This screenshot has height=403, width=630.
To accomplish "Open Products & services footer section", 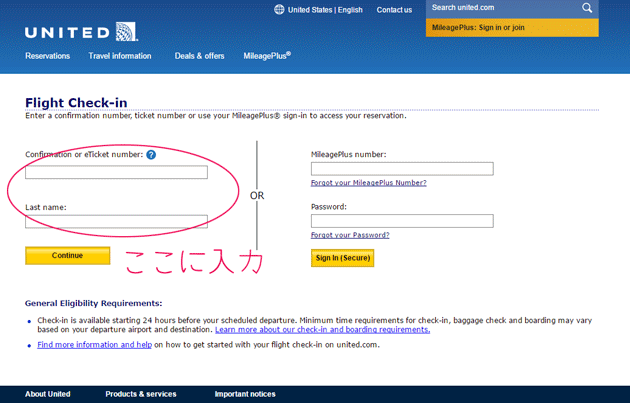I will click(x=141, y=394).
